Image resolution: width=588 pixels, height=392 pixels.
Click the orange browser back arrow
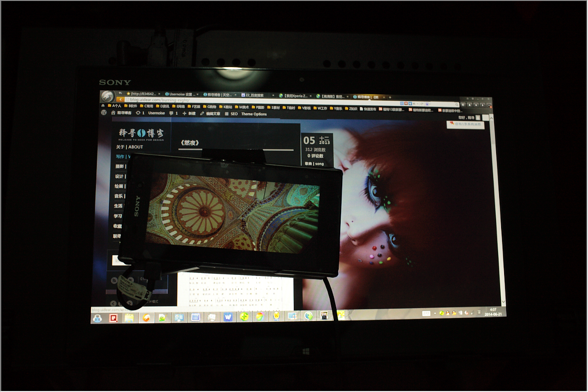(x=120, y=99)
